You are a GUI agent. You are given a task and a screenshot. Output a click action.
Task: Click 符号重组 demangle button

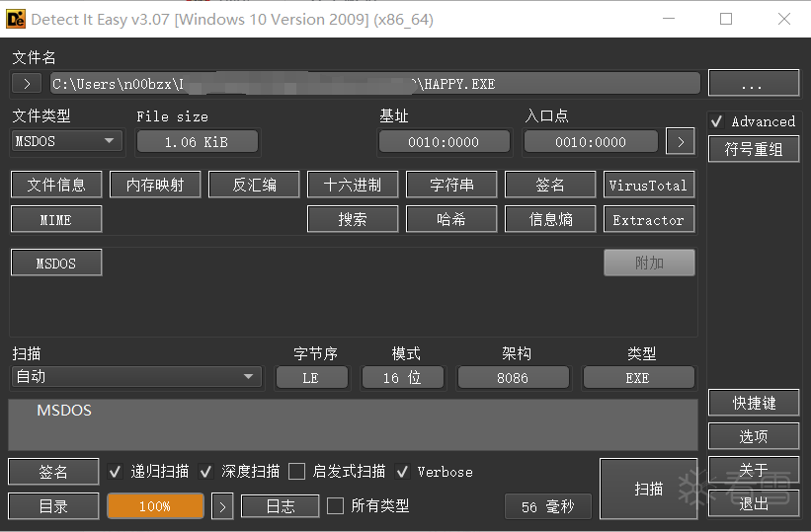click(753, 149)
